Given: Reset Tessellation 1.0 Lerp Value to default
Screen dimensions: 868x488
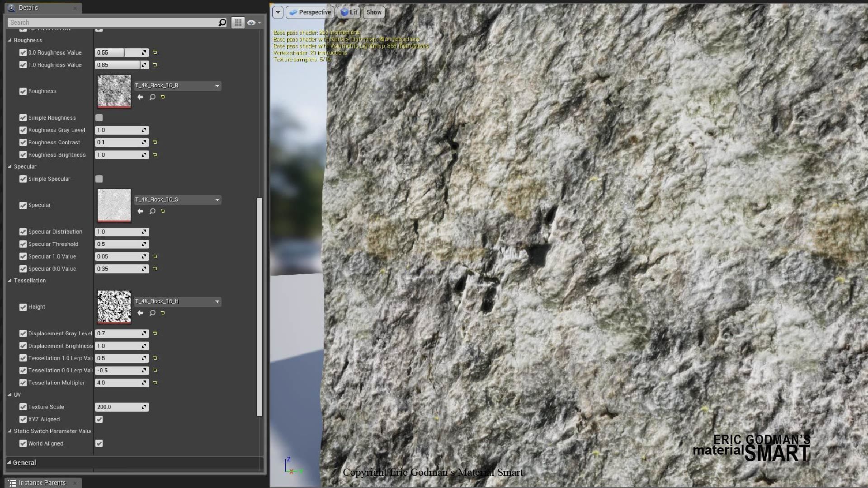Looking at the screenshot, I should [x=155, y=358].
